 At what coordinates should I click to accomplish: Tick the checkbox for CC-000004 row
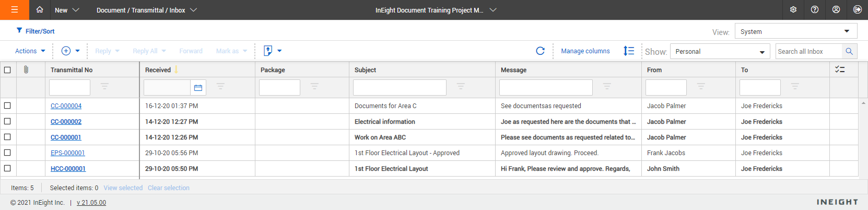(7, 106)
